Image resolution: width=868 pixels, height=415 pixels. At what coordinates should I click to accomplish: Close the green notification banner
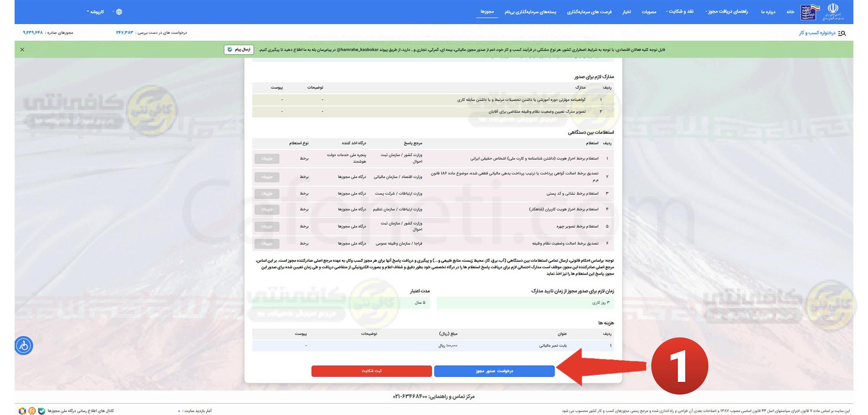(21, 49)
